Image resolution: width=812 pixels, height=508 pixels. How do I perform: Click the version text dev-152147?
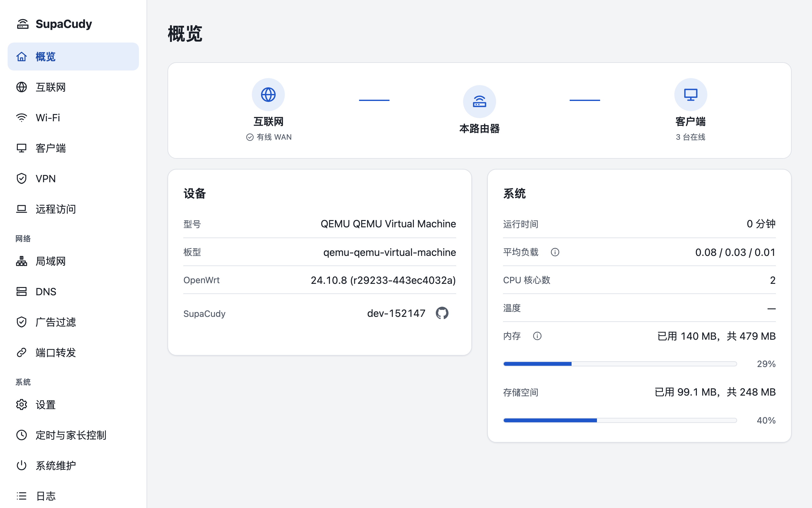[396, 313]
